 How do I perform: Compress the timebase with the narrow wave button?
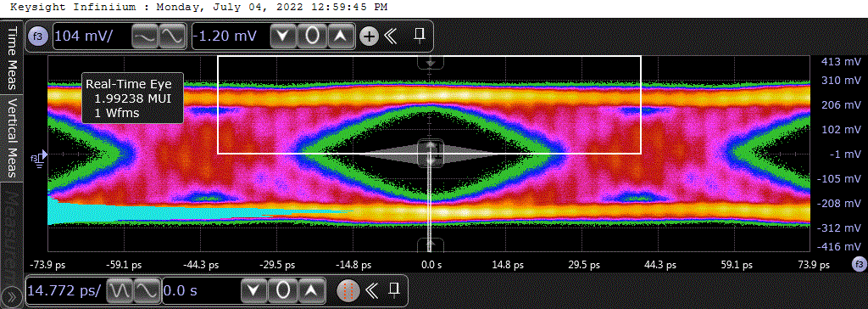click(x=119, y=289)
